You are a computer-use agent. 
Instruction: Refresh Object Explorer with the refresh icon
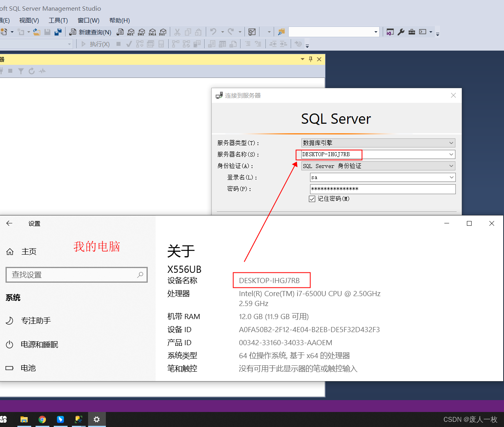(x=32, y=71)
